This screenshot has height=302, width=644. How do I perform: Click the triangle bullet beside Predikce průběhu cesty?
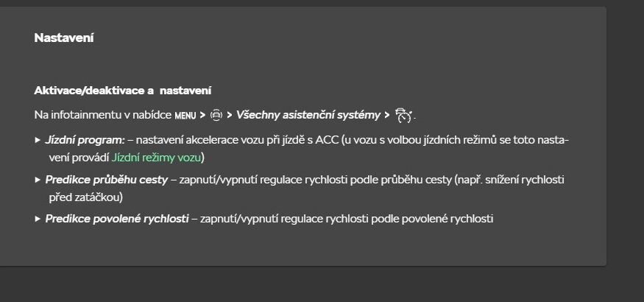pyautogui.click(x=38, y=180)
